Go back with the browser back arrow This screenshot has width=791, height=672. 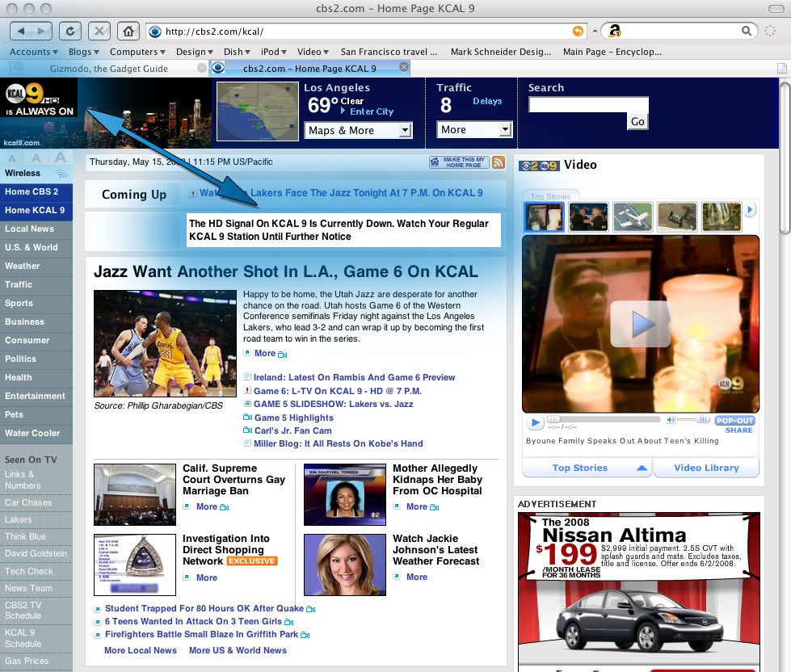click(21, 31)
